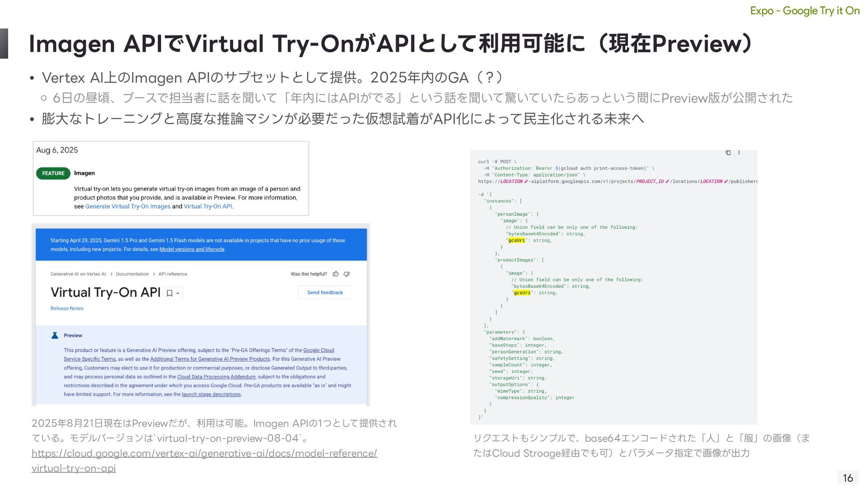Open the Release Notes link
The height and width of the screenshot is (488, 868).
tap(67, 309)
